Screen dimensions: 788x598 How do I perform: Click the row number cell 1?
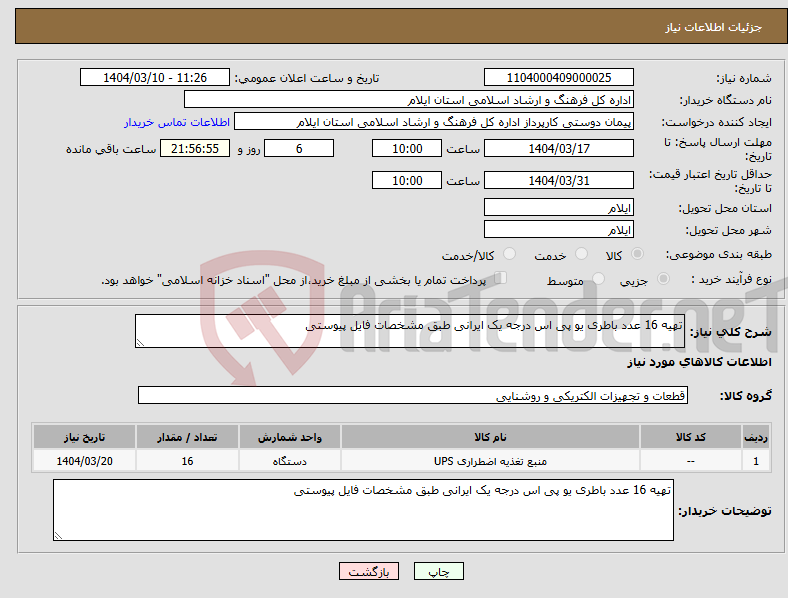pyautogui.click(x=756, y=461)
